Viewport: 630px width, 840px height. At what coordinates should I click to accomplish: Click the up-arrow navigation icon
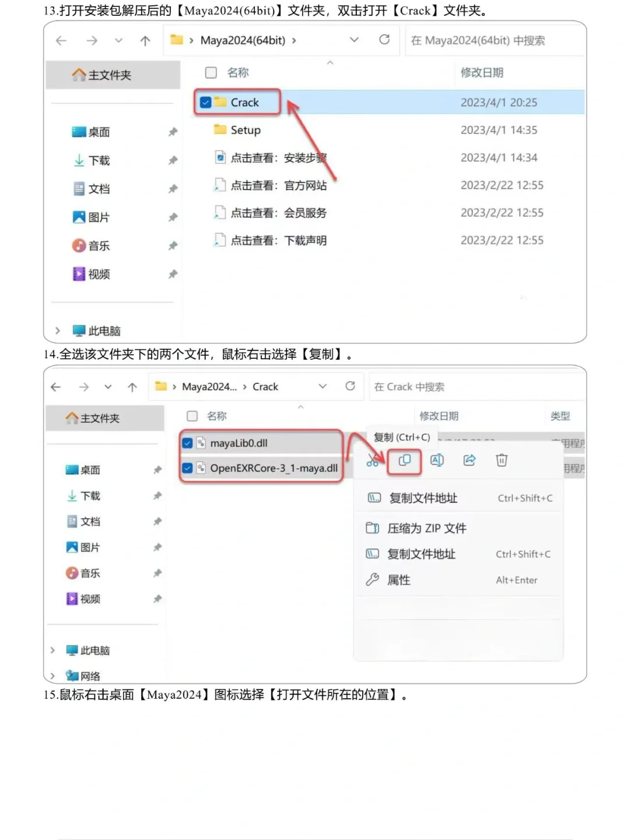pyautogui.click(x=145, y=40)
